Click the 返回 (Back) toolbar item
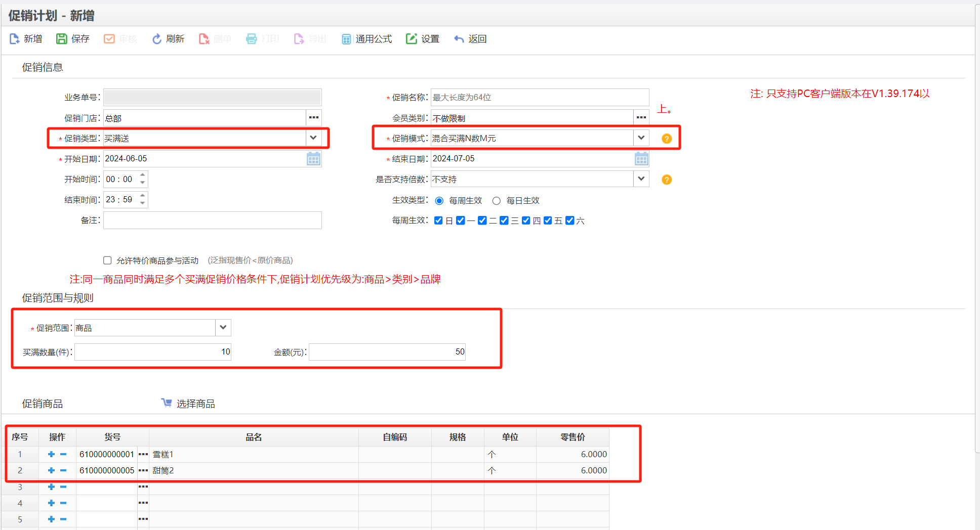Image resolution: width=980 pixels, height=530 pixels. [x=470, y=38]
